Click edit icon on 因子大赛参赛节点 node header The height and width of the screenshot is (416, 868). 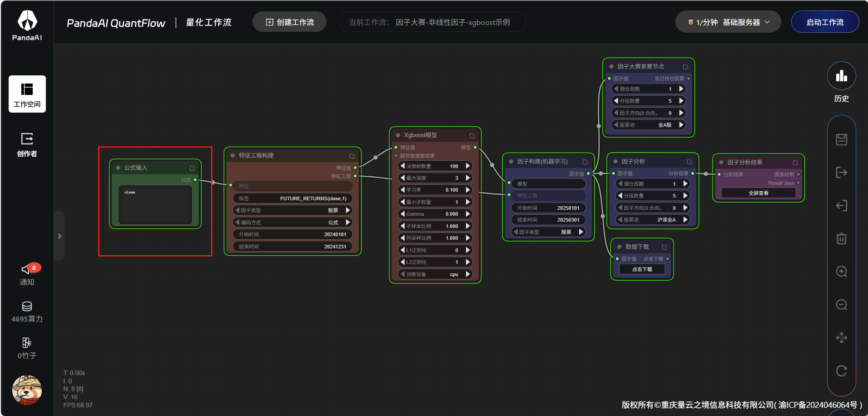[x=685, y=67]
